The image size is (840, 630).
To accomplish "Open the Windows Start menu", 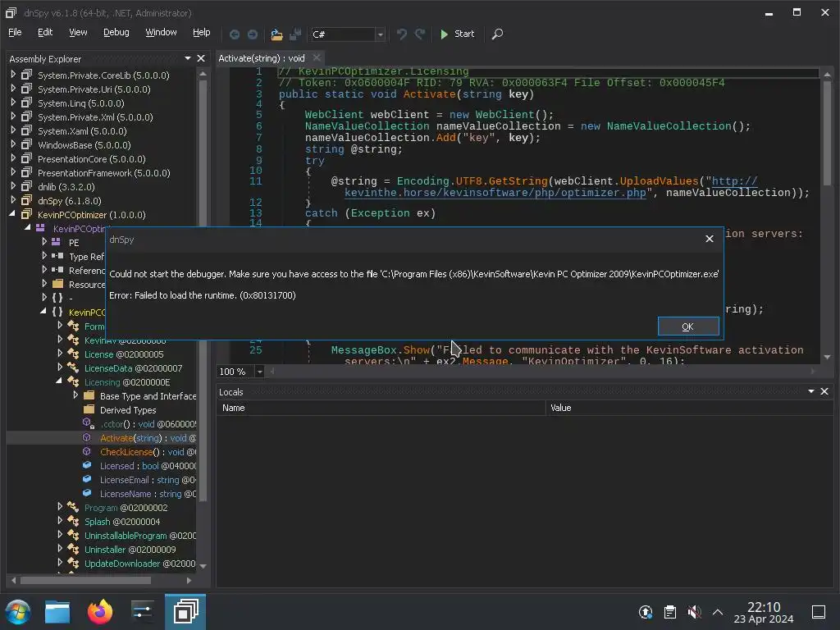I will click(18, 612).
